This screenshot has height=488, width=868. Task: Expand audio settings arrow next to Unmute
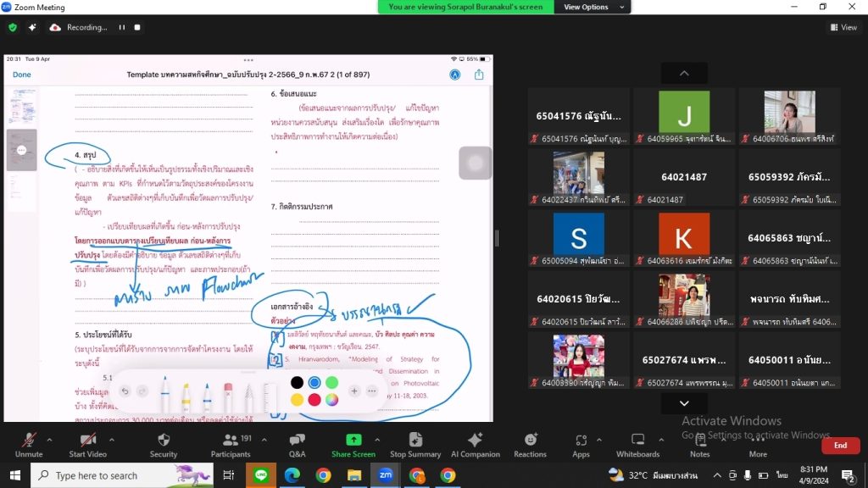[49, 440]
